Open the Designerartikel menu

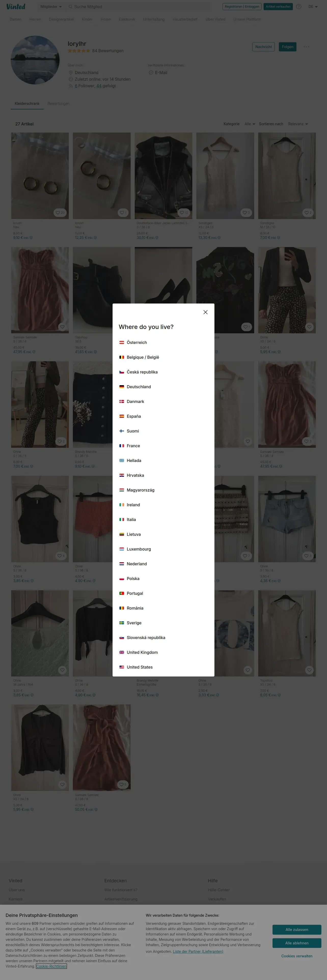(x=61, y=19)
